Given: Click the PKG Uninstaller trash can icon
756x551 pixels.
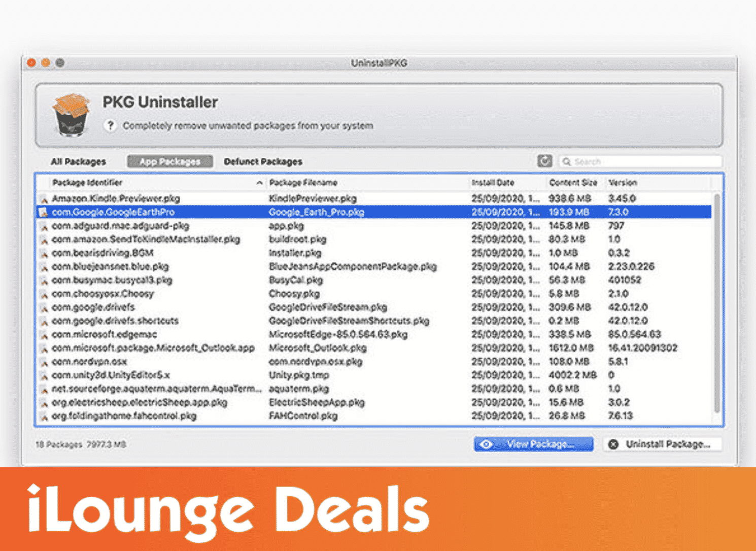Looking at the screenshot, I should (71, 116).
